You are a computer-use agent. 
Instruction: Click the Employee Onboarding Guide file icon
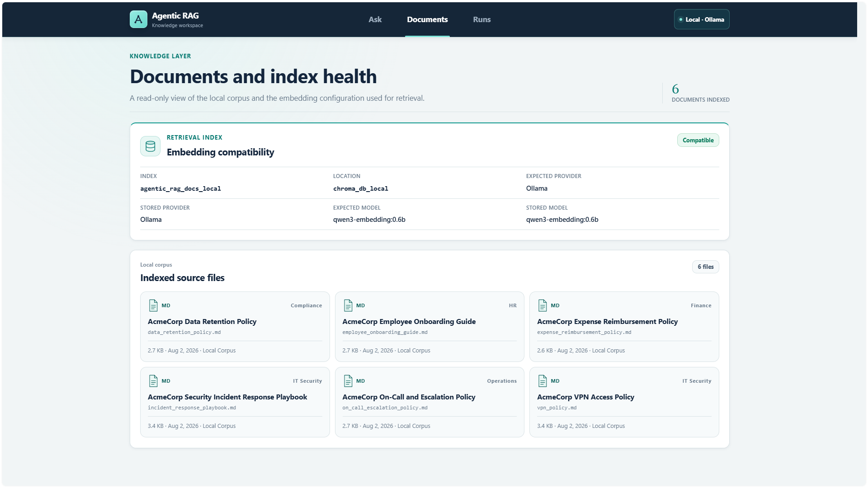tap(348, 305)
